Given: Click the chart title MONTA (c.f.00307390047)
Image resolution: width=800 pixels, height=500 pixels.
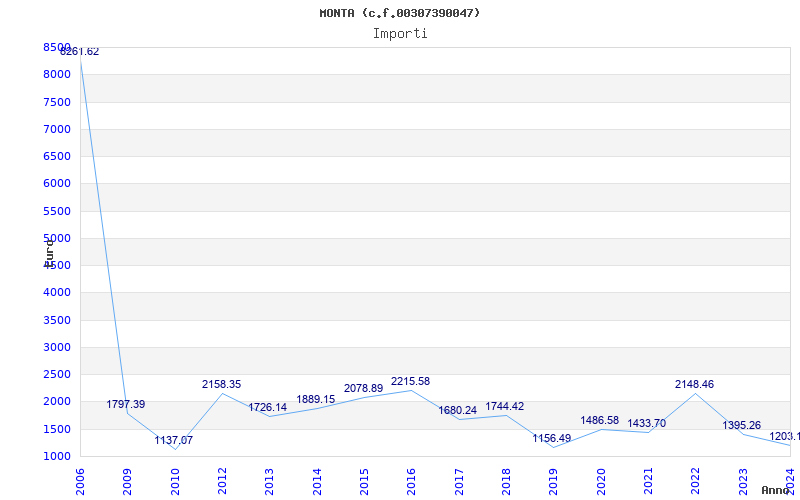Looking at the screenshot, I should tap(400, 13).
